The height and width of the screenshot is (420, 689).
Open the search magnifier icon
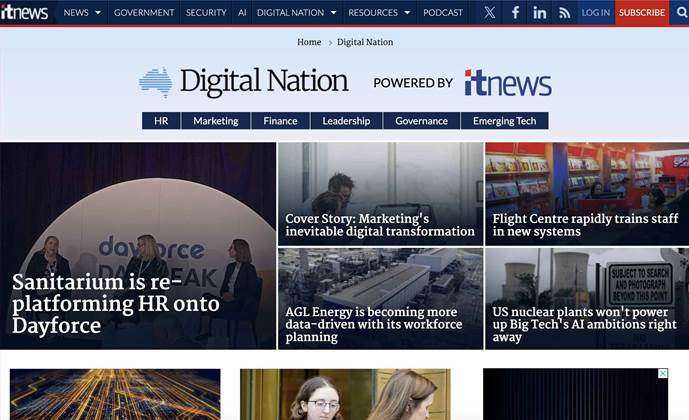click(681, 12)
